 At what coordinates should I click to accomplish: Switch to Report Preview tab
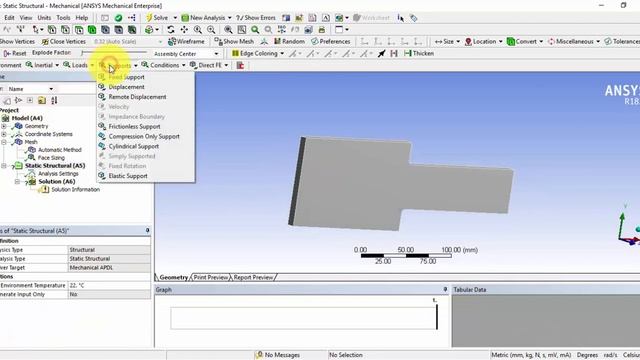253,277
